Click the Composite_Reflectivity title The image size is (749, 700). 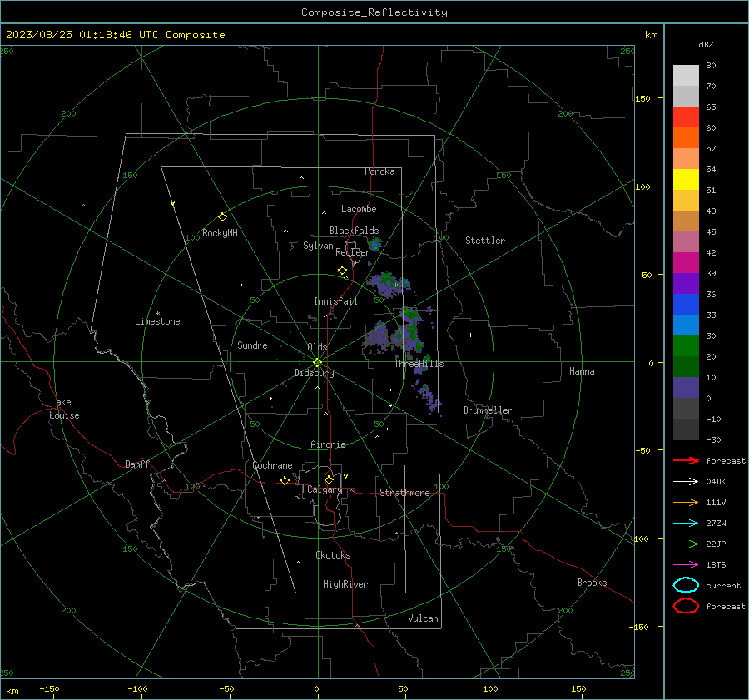coord(374,12)
